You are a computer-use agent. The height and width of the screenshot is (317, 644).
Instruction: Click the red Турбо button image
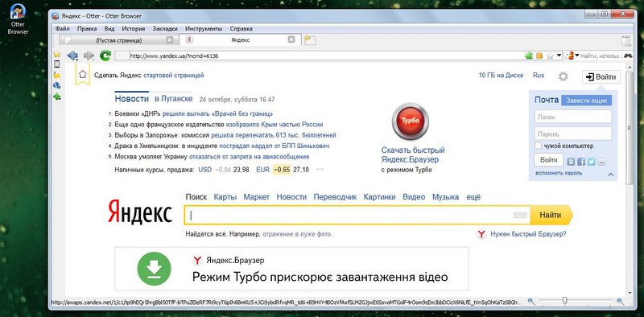(x=411, y=122)
